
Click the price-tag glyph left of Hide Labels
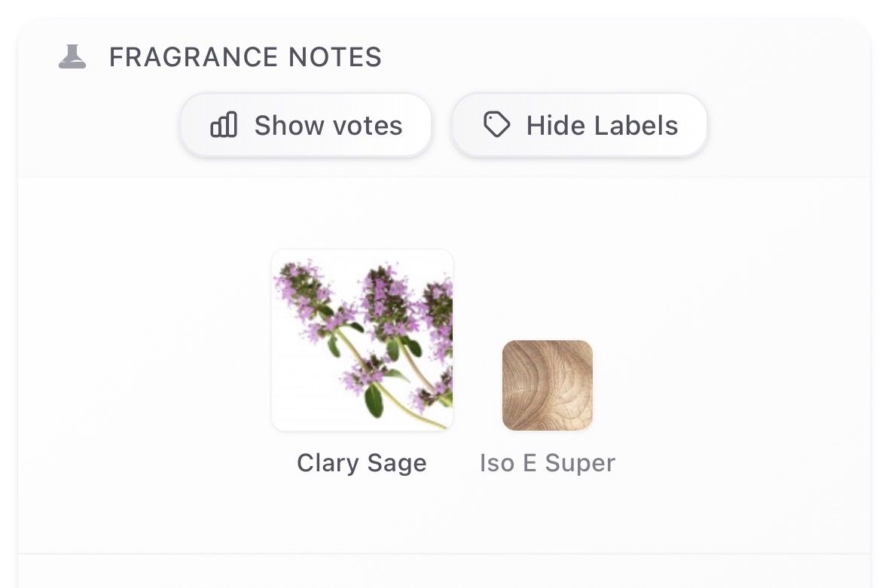(496, 125)
